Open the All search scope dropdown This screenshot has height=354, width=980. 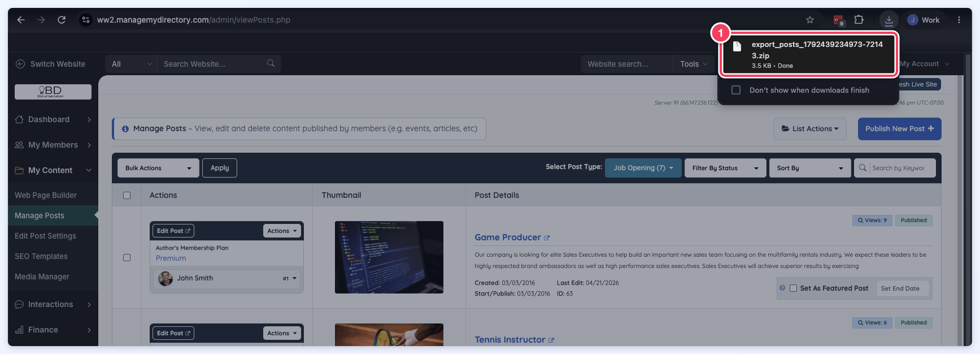pos(131,64)
